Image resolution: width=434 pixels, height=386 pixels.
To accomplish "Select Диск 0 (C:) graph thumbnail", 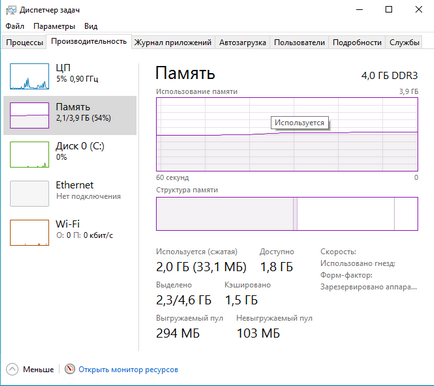I will click(x=29, y=154).
